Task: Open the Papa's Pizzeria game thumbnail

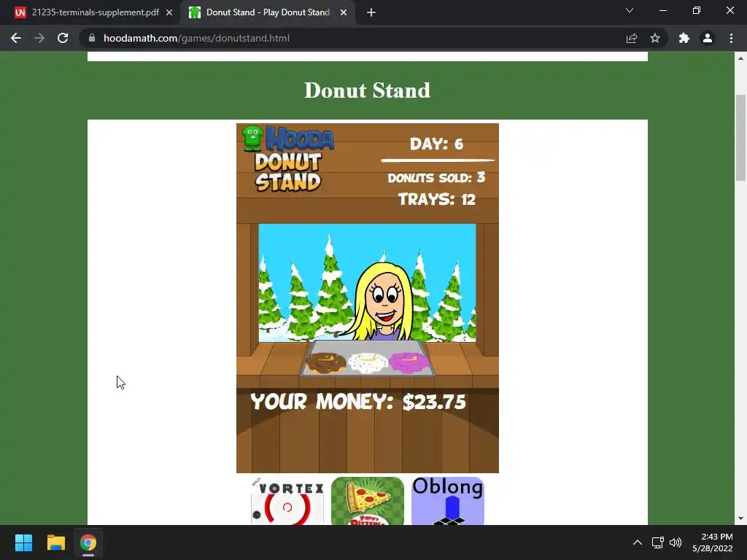Action: point(368,501)
